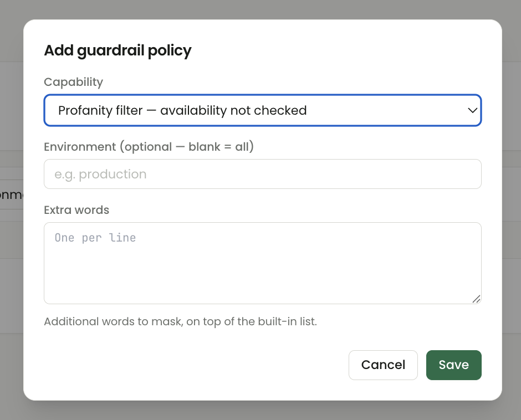The width and height of the screenshot is (521, 420).
Task: Click into the Extra words textarea
Action: coord(263,263)
